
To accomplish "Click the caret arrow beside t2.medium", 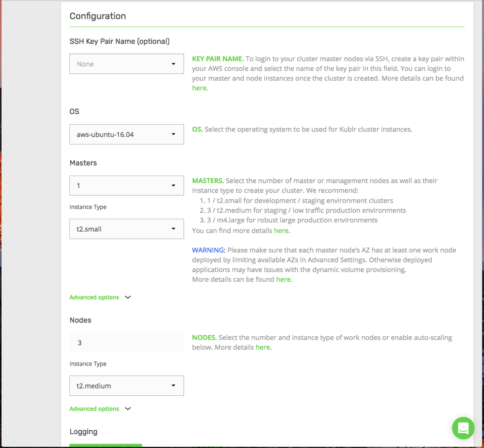I will pyautogui.click(x=173, y=385).
